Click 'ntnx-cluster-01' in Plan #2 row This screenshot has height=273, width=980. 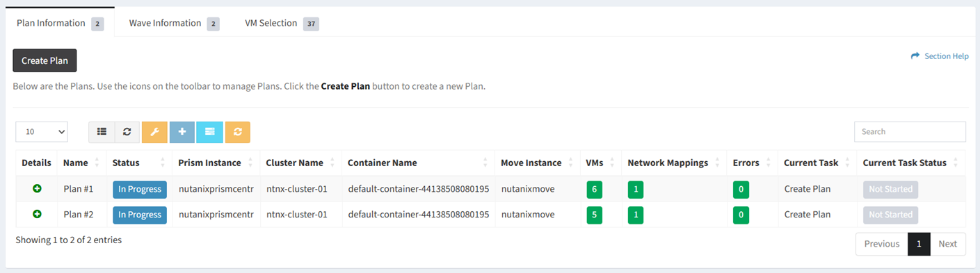click(x=297, y=215)
